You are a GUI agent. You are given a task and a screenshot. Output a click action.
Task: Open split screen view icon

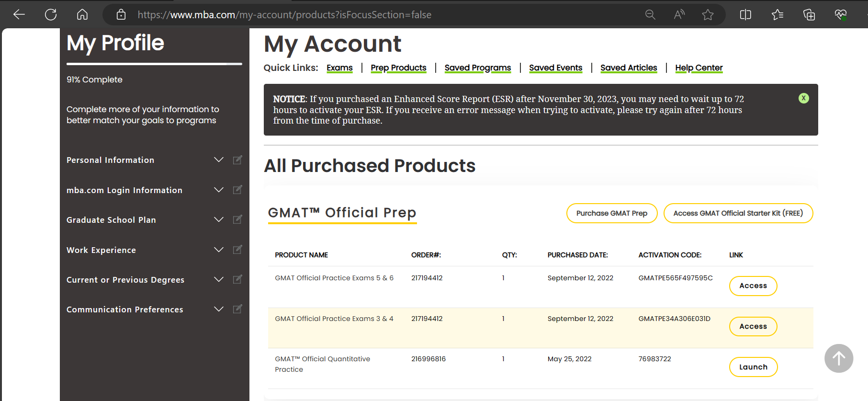745,15
